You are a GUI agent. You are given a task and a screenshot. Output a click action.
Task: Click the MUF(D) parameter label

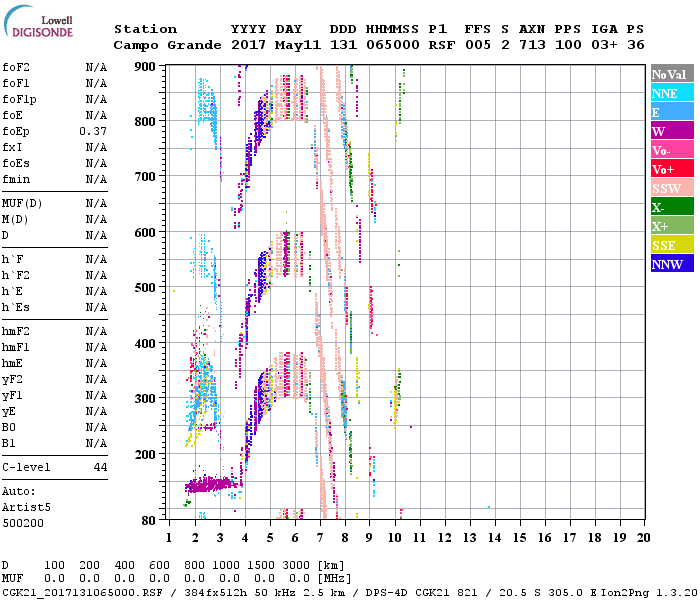(x=22, y=204)
